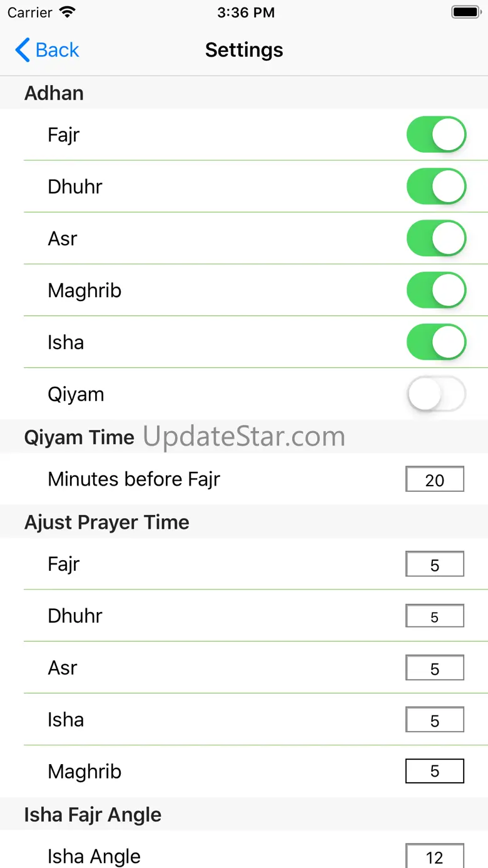488x868 pixels.
Task: Select the Fajr prayer time adjustment field
Action: pyautogui.click(x=435, y=564)
